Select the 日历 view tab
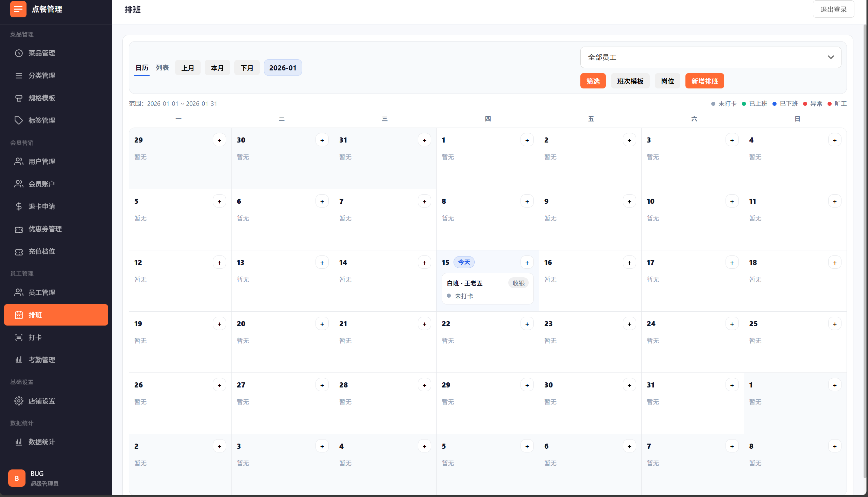Viewport: 868px width, 497px height. pyautogui.click(x=142, y=68)
